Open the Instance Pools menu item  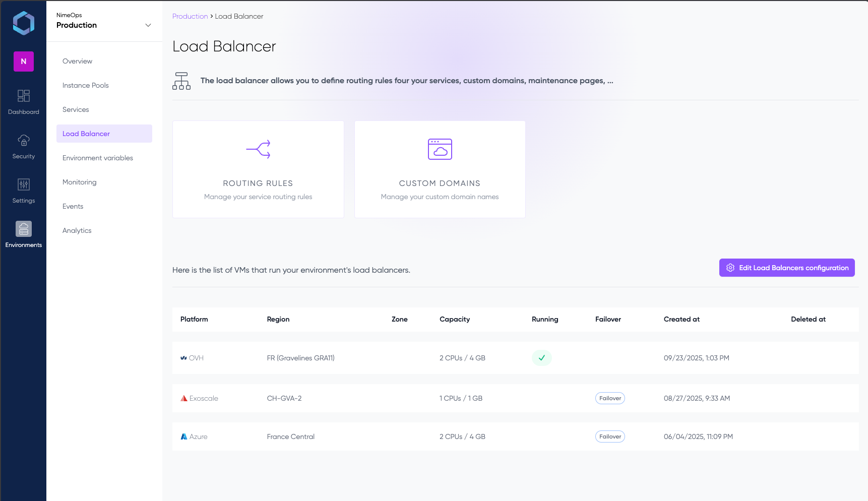click(x=86, y=85)
